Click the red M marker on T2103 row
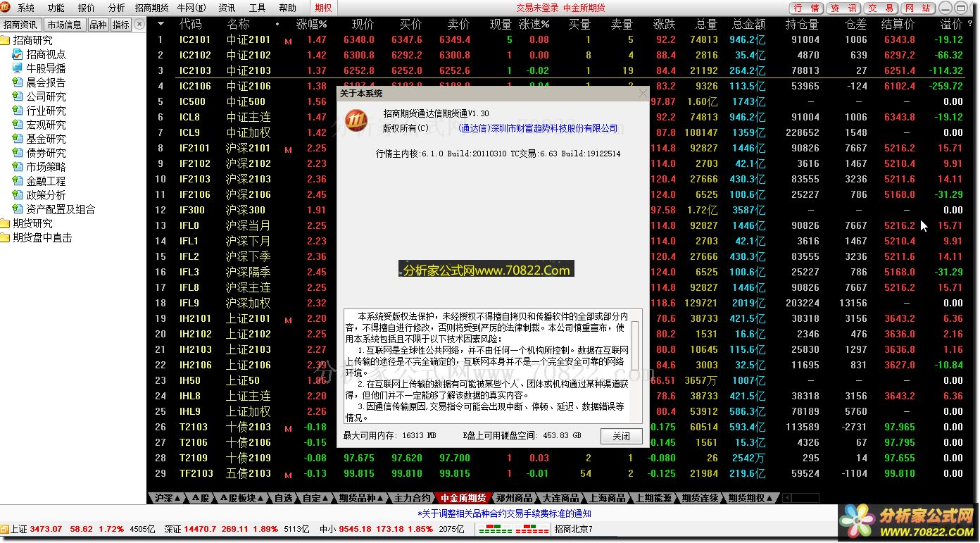Screen dimensions: 980x543 288,429
